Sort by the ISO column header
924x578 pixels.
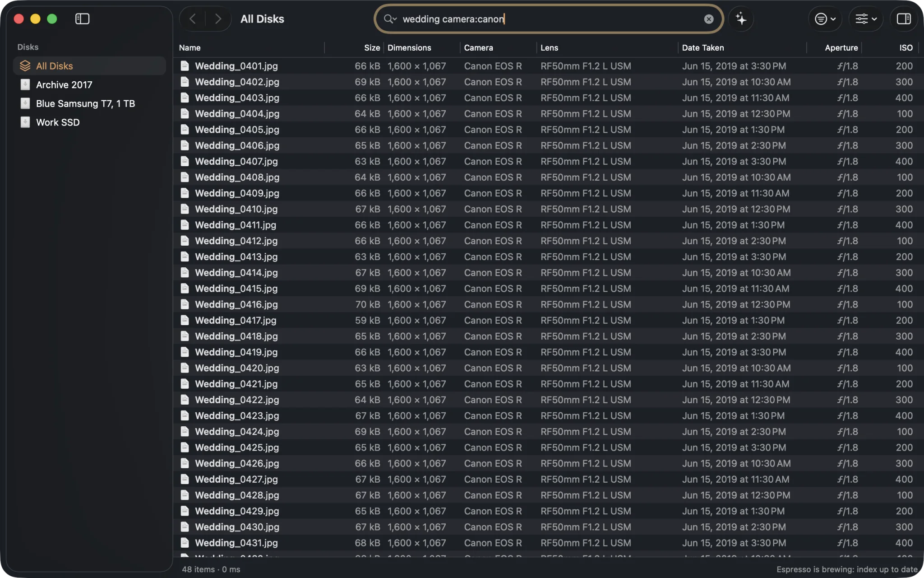[906, 48]
